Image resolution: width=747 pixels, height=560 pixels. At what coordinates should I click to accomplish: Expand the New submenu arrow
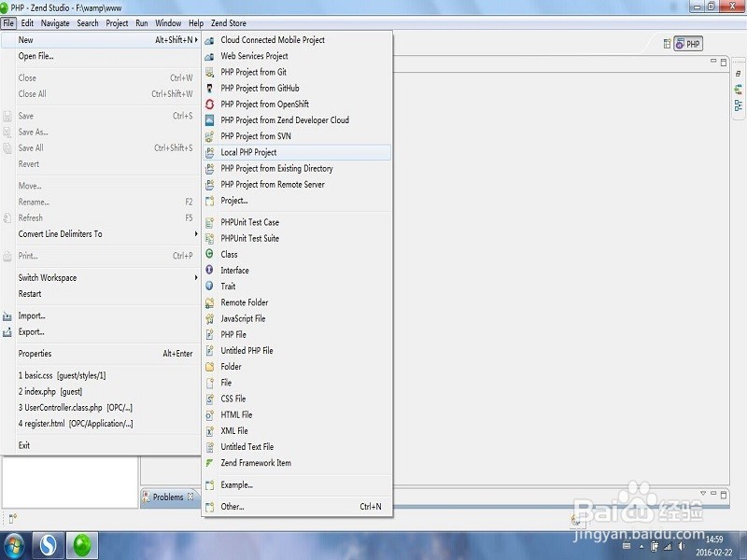click(196, 40)
